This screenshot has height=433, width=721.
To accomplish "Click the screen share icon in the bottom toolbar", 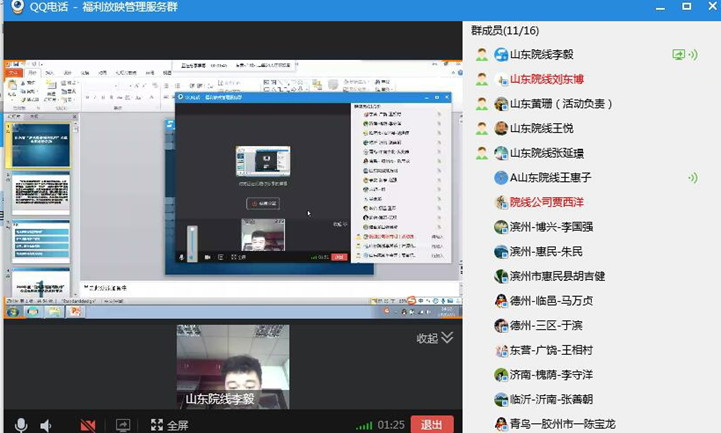I will [x=123, y=425].
